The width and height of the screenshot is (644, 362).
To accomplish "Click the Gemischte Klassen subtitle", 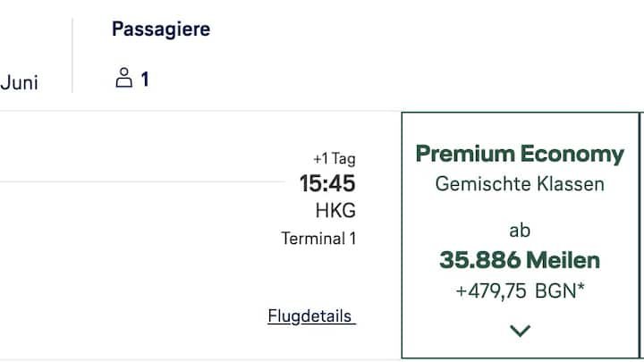I will click(520, 183).
